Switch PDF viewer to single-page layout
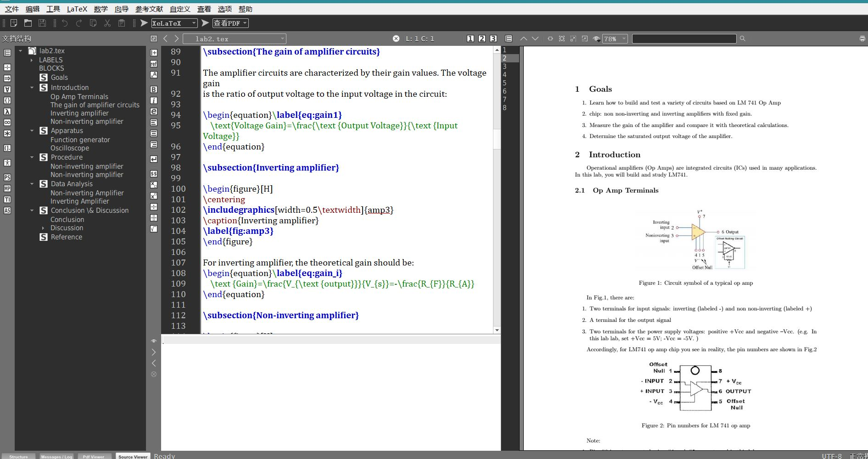Viewport: 868px width, 459px height. coord(470,39)
